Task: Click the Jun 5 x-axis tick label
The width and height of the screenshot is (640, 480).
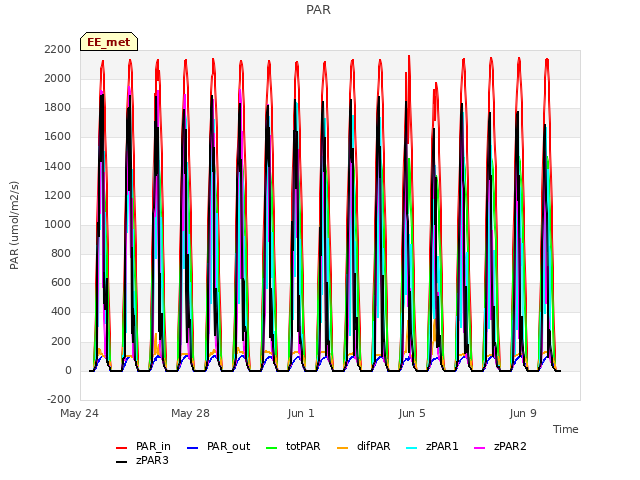Action: [412, 413]
